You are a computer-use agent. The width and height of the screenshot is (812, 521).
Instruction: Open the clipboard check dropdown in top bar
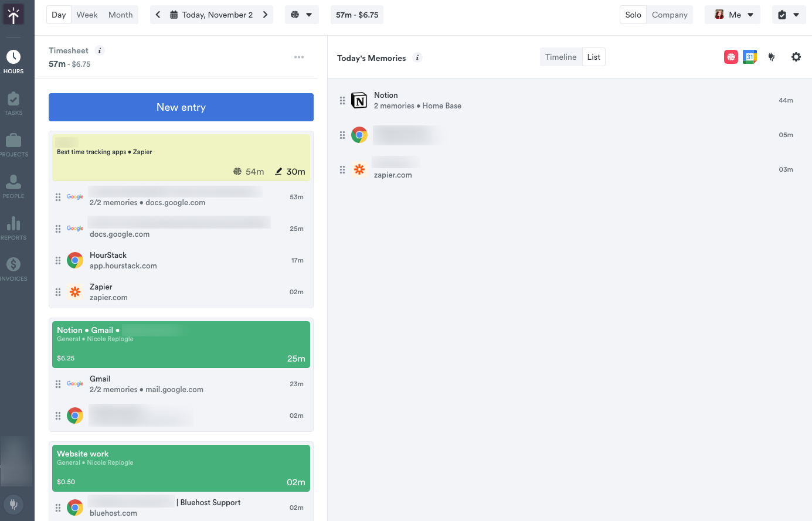click(x=789, y=15)
